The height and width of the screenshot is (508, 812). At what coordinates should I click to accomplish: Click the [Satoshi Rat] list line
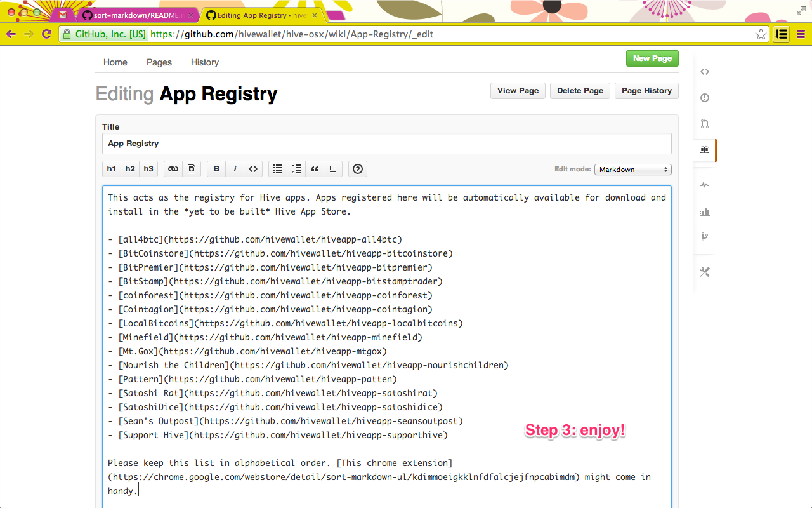point(273,393)
